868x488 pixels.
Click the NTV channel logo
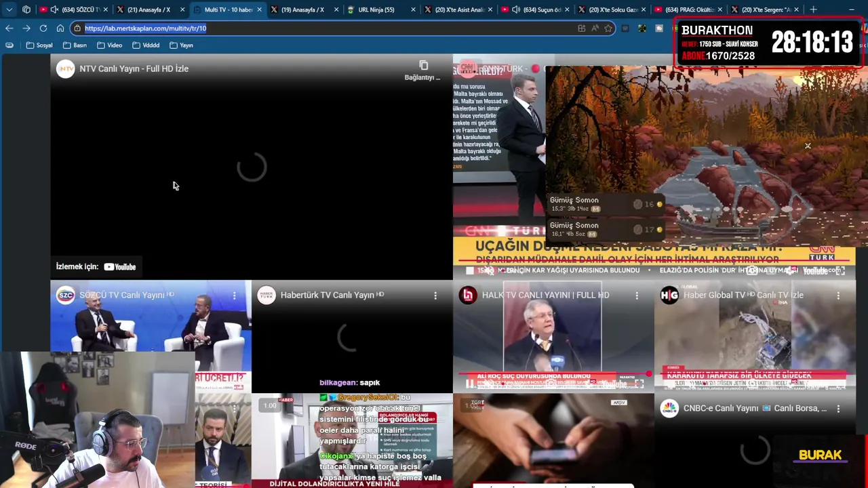(x=65, y=68)
